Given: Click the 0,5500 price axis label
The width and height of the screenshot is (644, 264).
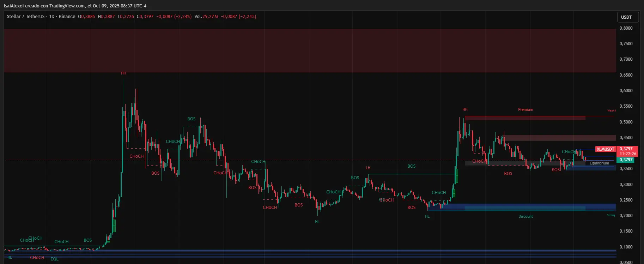Looking at the screenshot, I should click(x=626, y=106).
